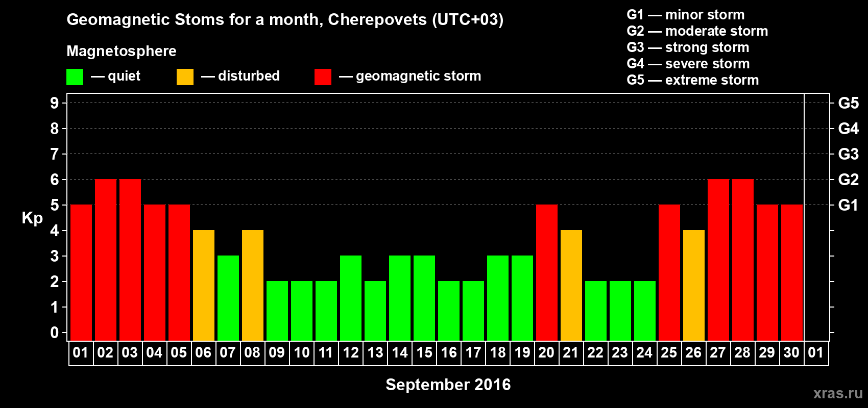Click the Kp axis label
Image resolution: width=868 pixels, height=408 pixels.
[32, 218]
